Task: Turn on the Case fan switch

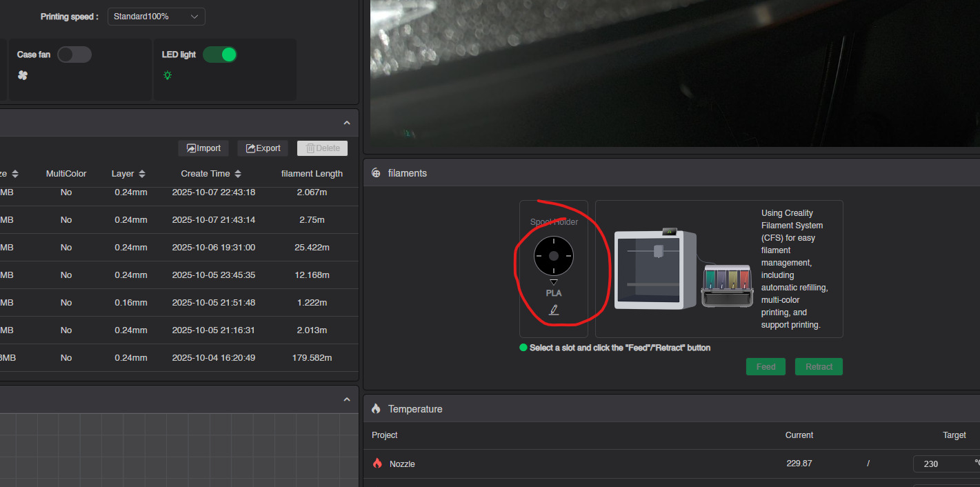Action: coord(74,54)
